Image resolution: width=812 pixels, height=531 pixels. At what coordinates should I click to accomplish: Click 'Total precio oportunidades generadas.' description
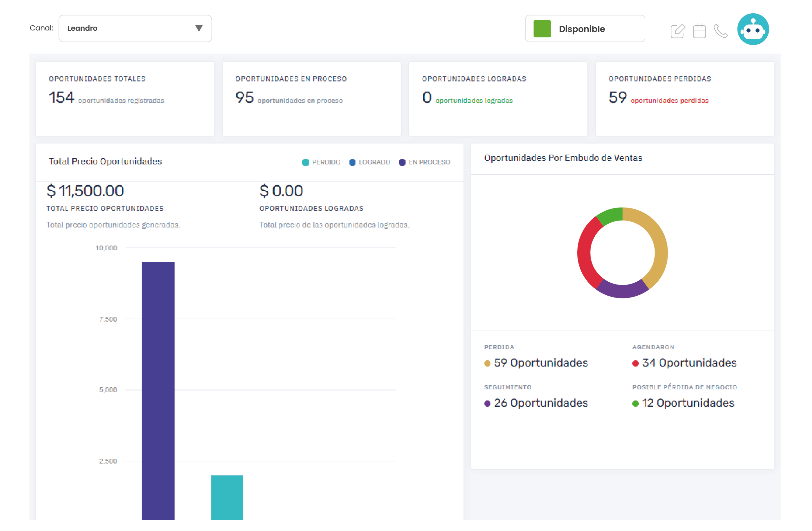click(113, 225)
